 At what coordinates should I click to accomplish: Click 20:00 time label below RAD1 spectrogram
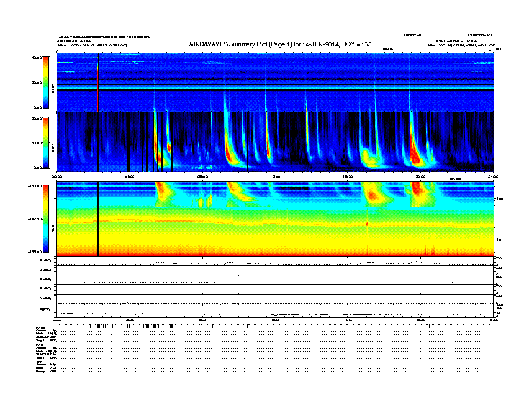(420, 177)
